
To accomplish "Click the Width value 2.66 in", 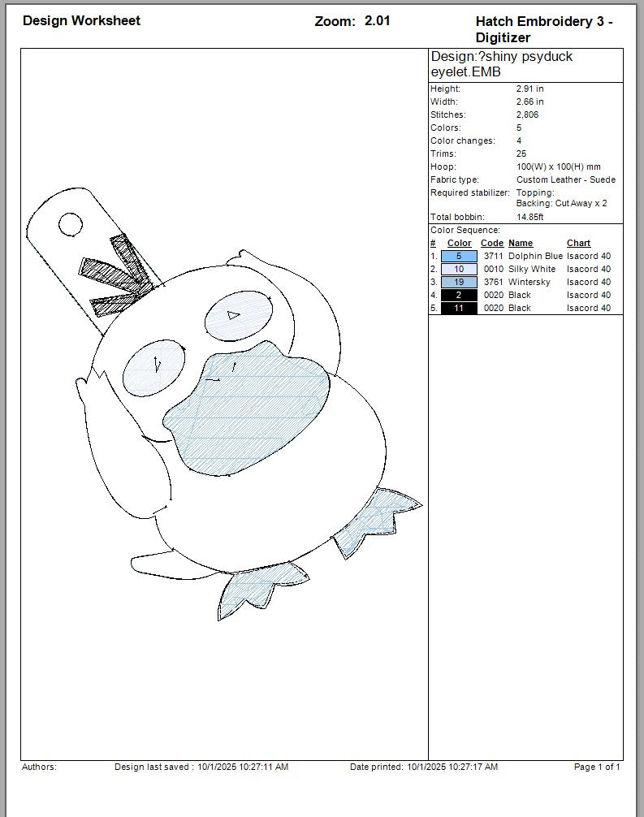I will click(529, 102).
